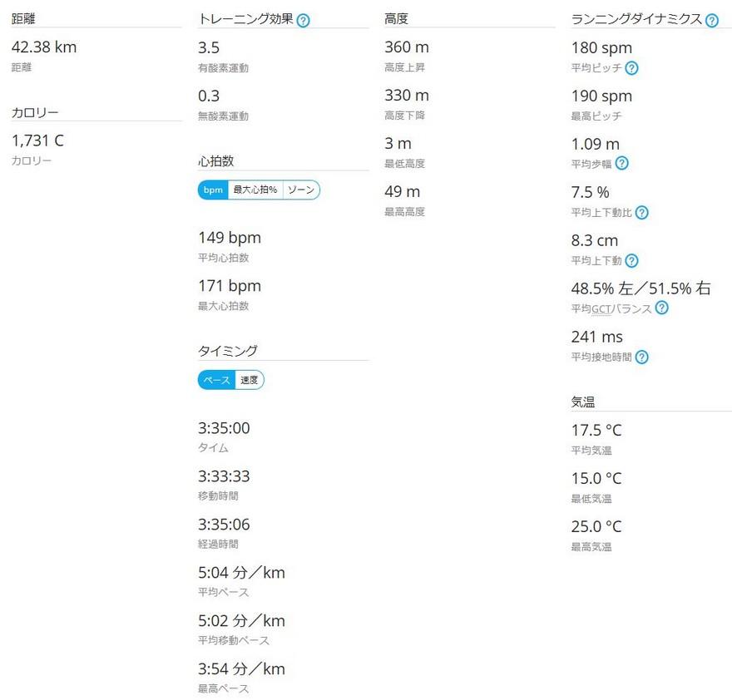Open the 平均ピッチ help icon

(x=632, y=68)
